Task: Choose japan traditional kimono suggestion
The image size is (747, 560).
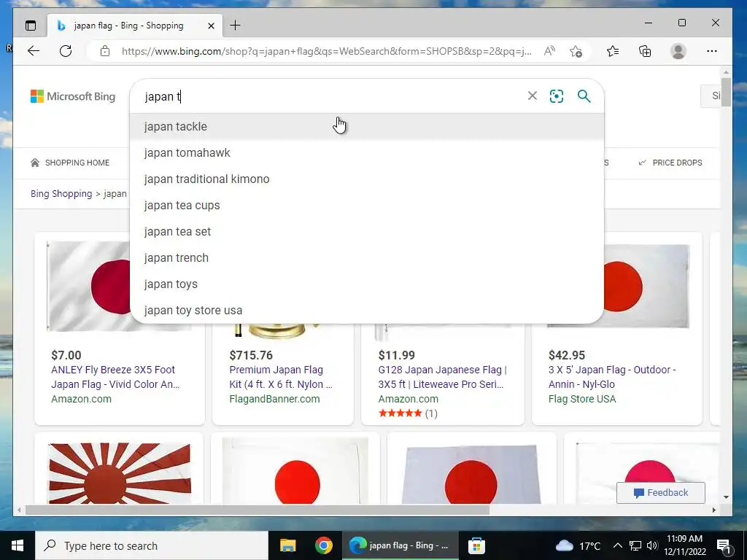Action: point(367,179)
